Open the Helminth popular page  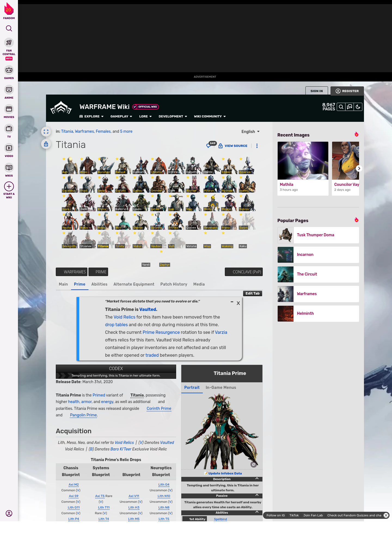[x=318, y=314]
